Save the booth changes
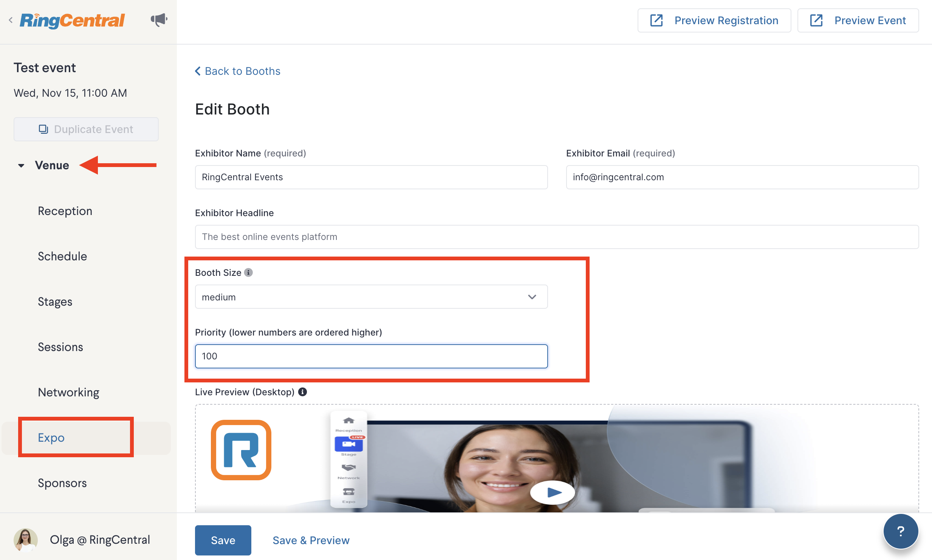 pos(223,540)
